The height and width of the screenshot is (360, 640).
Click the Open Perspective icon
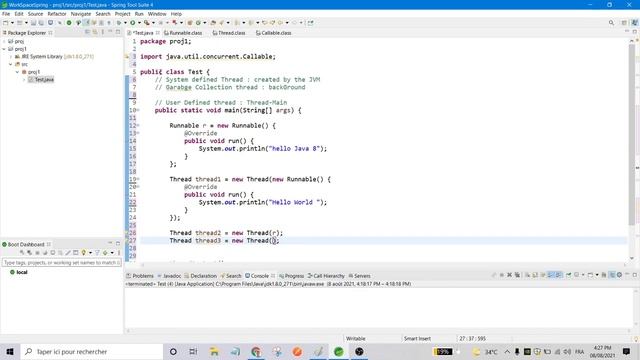[x=624, y=23]
